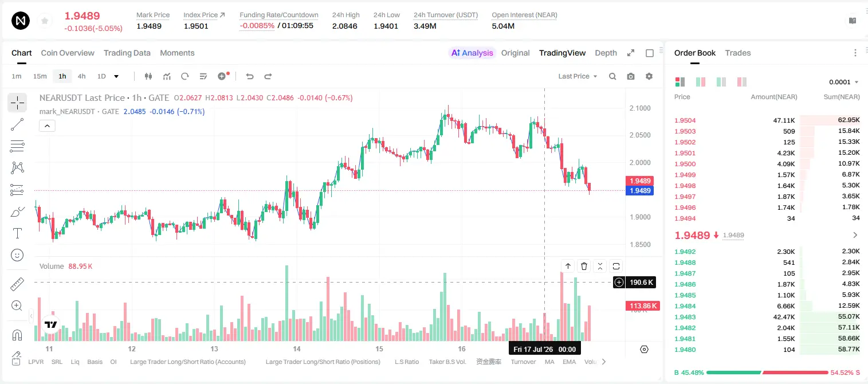Choose the Text annotation tool
The height and width of the screenshot is (384, 868).
click(x=17, y=233)
